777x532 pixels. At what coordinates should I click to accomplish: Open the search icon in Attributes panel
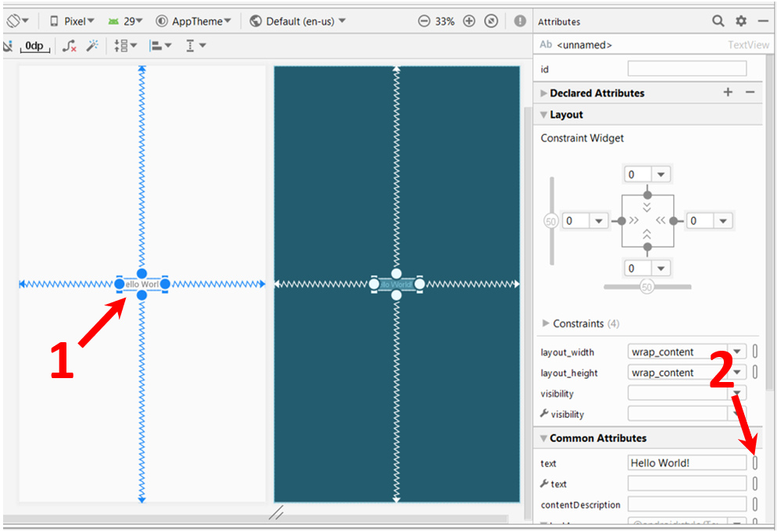click(x=718, y=21)
